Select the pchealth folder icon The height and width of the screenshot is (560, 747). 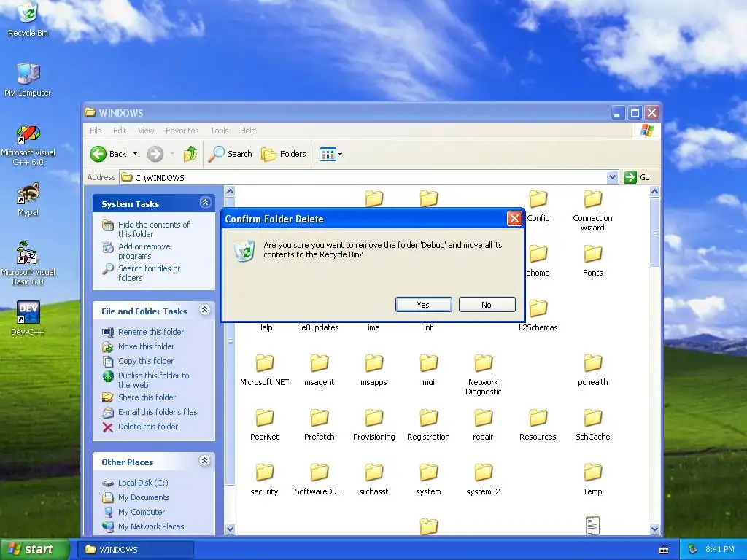coord(592,363)
